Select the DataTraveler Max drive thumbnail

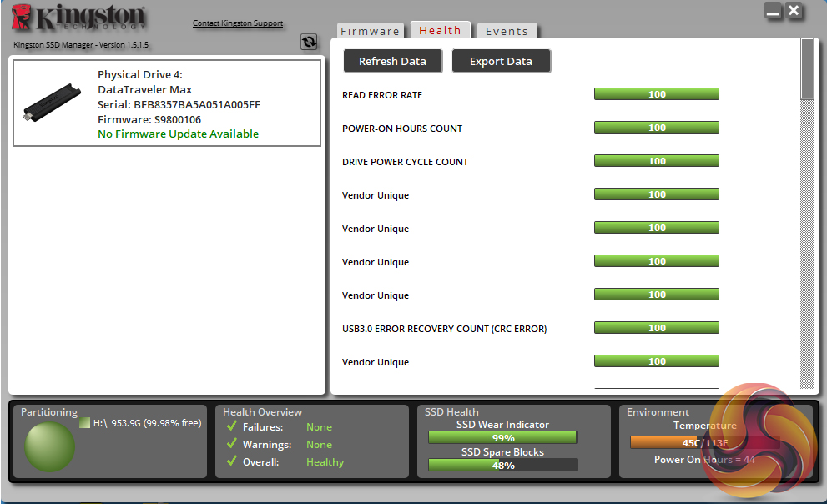52,103
